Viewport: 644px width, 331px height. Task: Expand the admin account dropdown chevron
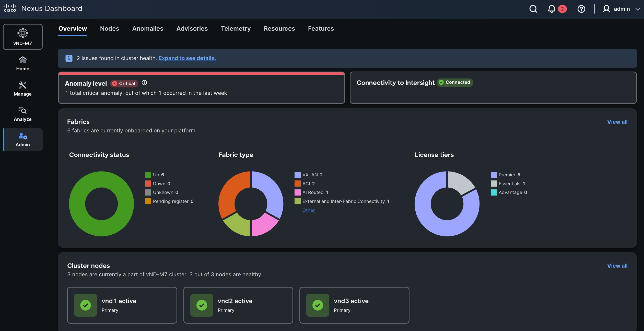click(638, 9)
